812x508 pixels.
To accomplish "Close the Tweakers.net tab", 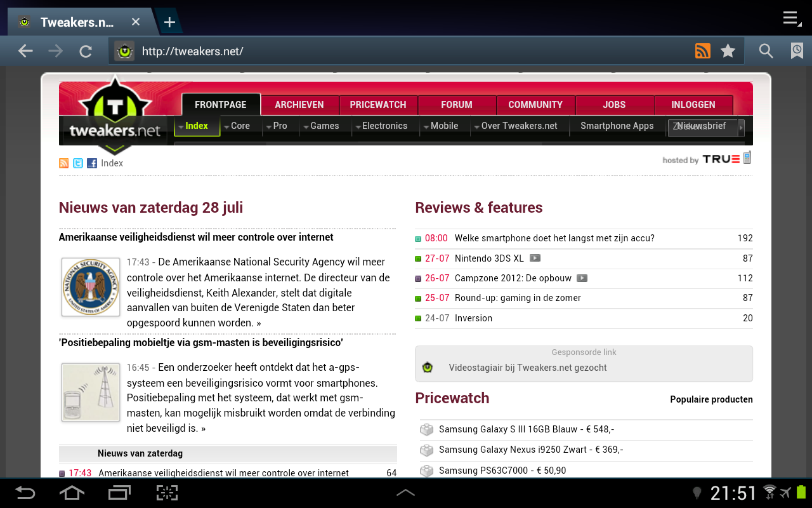I will (x=136, y=22).
